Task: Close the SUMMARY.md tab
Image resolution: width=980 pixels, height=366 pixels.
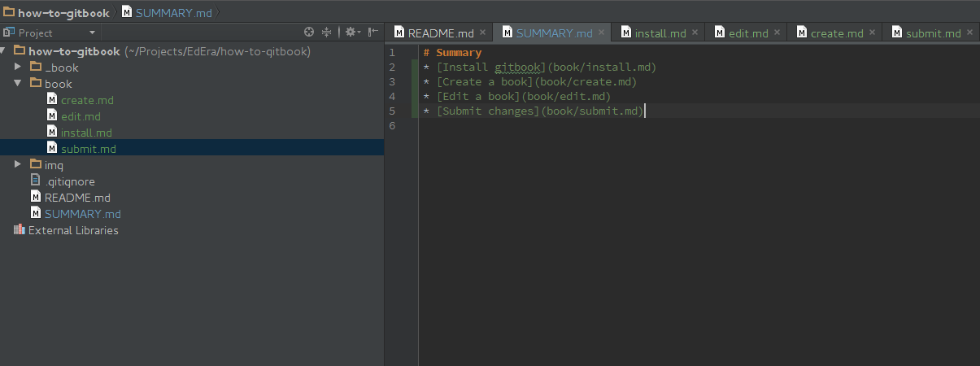Action: coord(603,33)
